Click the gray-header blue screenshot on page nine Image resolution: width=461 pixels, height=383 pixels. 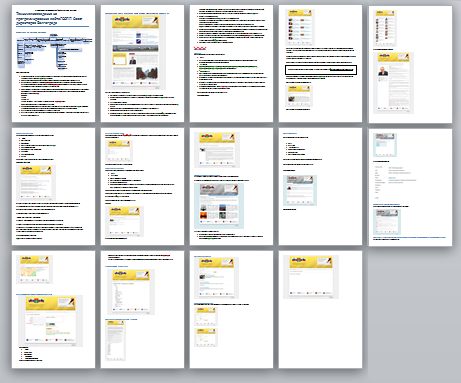pyautogui.click(x=300, y=190)
